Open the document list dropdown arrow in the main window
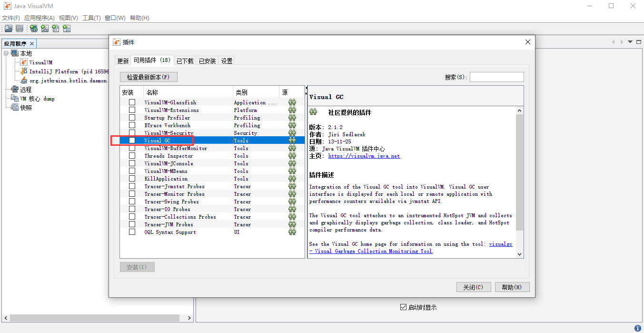This screenshot has width=644, height=333. [630, 42]
